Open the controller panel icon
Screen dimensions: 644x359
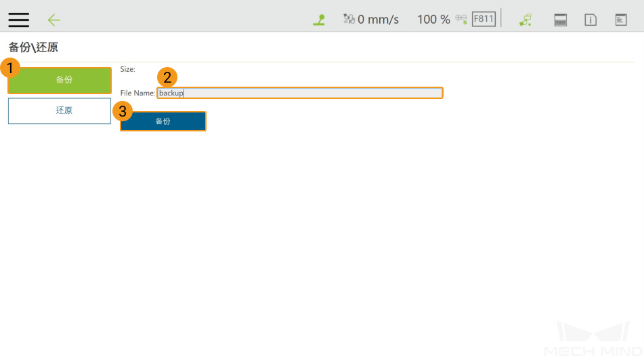pyautogui.click(x=560, y=20)
